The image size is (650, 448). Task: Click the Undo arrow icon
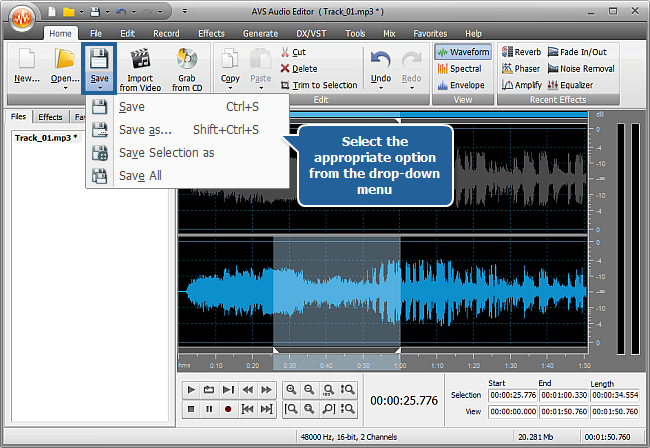[x=381, y=59]
